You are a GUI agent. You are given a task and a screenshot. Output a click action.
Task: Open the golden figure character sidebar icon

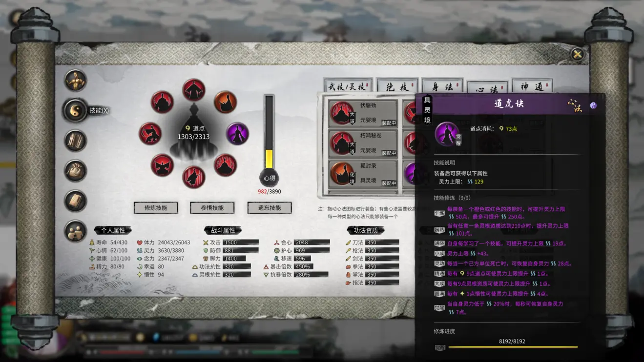[76, 80]
